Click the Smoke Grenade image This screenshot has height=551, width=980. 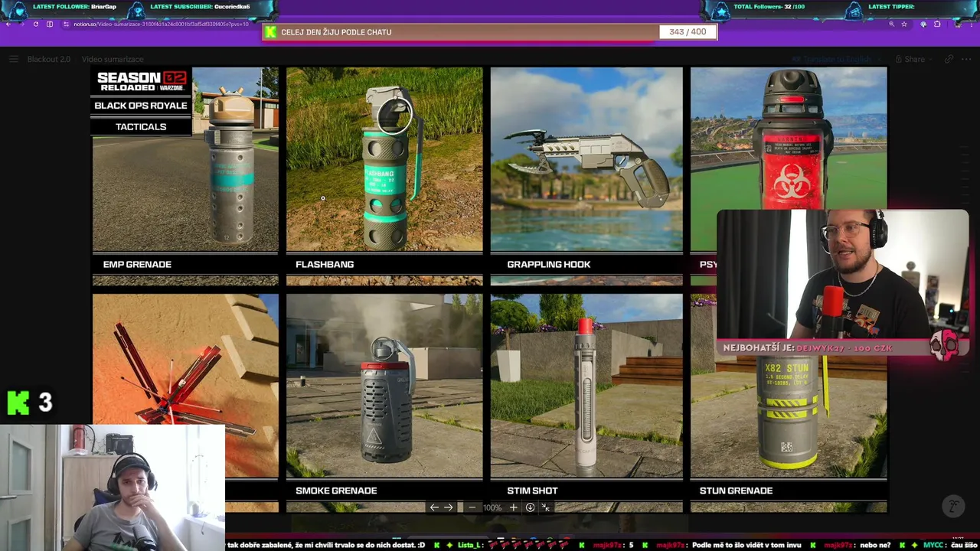[x=384, y=386]
